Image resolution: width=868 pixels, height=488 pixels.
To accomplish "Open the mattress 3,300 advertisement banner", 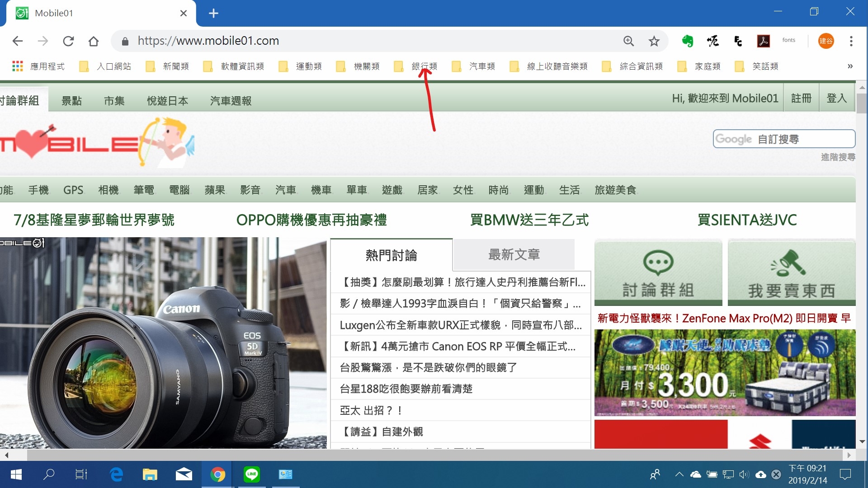I will [725, 373].
